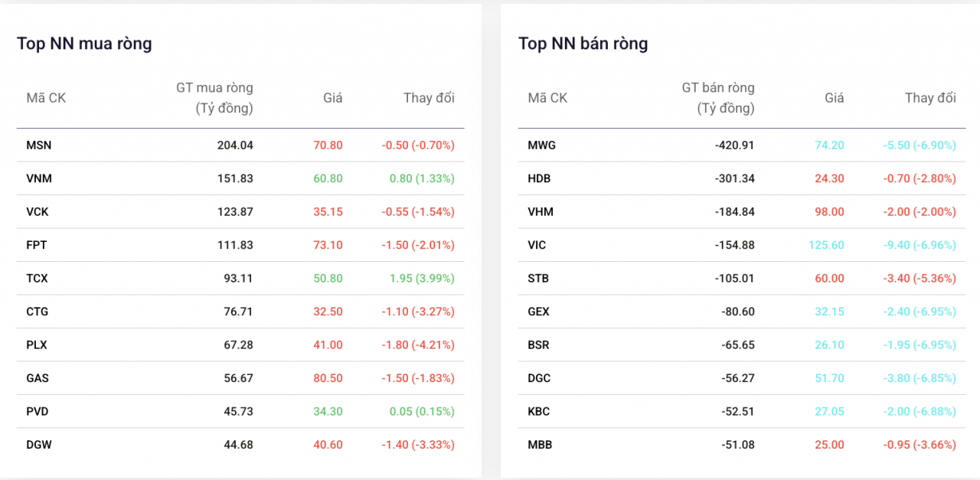This screenshot has height=480, width=980.
Task: Open the TCX stock code
Action: coord(38,279)
